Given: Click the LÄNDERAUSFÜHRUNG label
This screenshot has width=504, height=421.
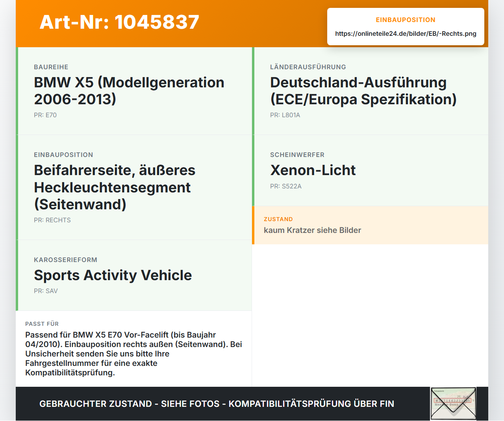Looking at the screenshot, I should [308, 67].
